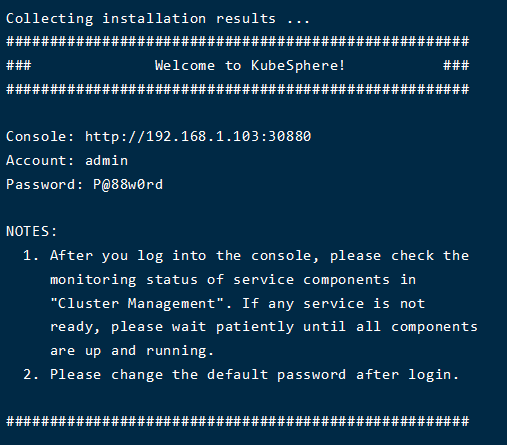Screen dimensions: 507x445
Task: Click the 'NOTES:' label
Action: 32,231
